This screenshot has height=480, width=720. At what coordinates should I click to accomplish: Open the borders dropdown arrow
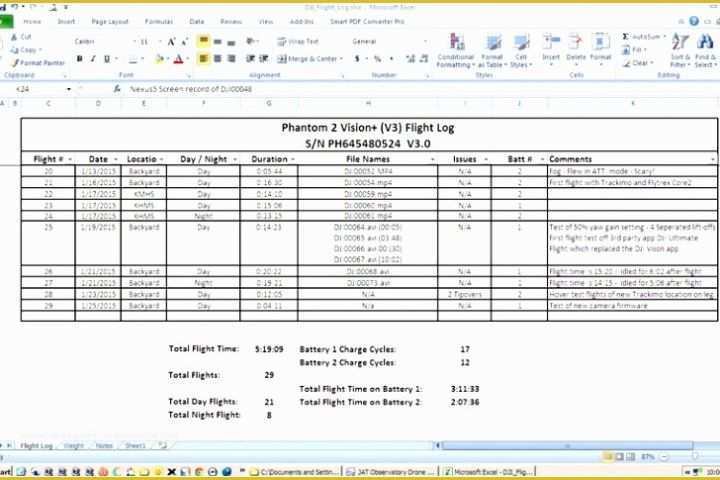coord(142,59)
